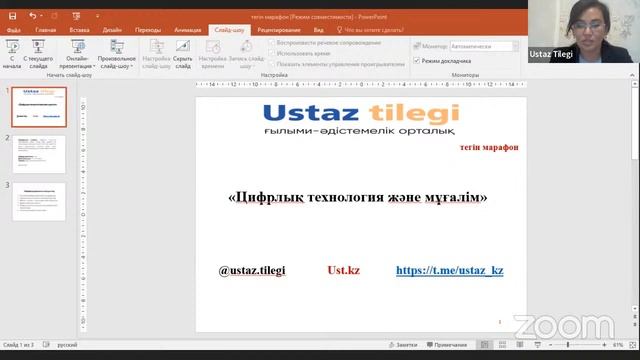This screenshot has width=640, height=360.
Task: Switch to the Главная tab
Action: pos(45,30)
